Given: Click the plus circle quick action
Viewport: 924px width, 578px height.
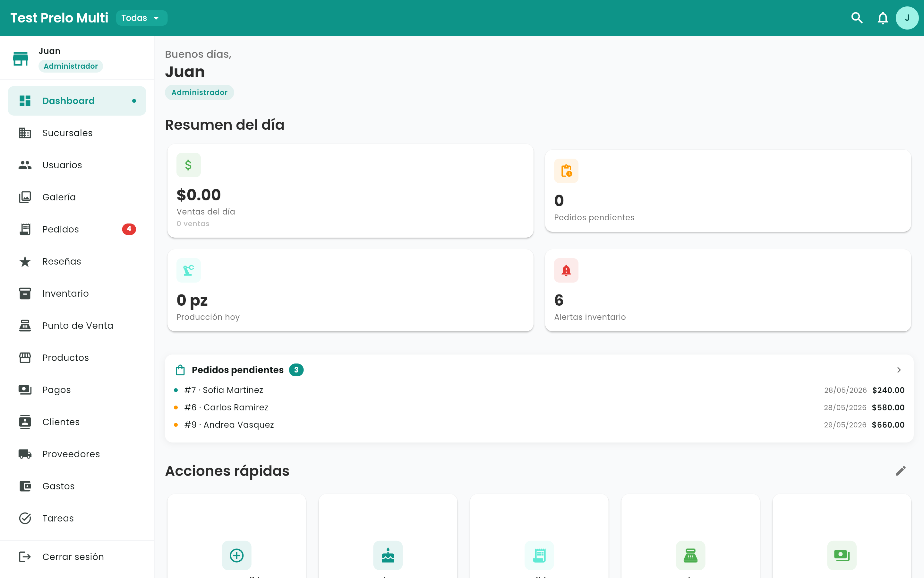Looking at the screenshot, I should pos(237,556).
